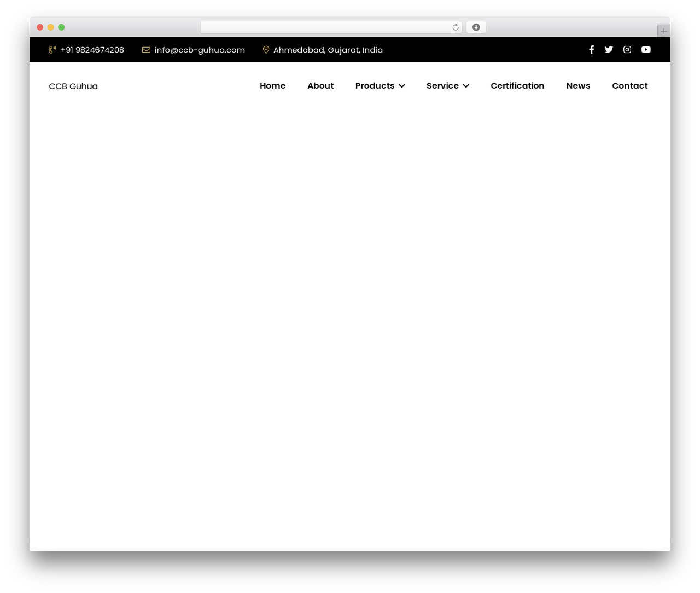Maximize the window with the green button
Viewport: 700px width, 593px height.
click(x=61, y=27)
